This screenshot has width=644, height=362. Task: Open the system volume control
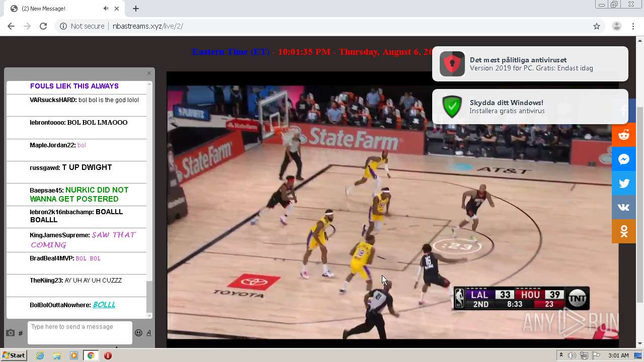coord(572,355)
